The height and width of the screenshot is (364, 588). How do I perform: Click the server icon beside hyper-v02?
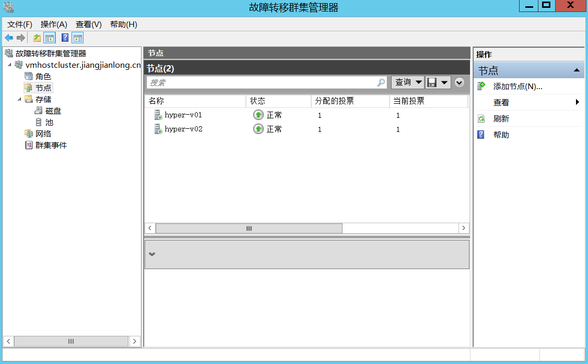pyautogui.click(x=158, y=129)
